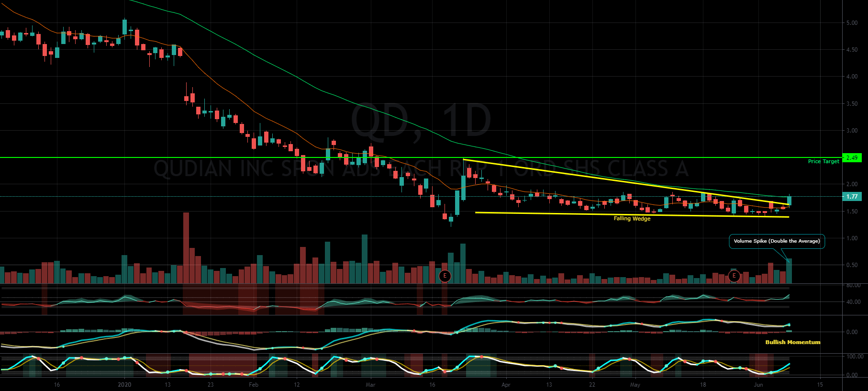The image size is (868, 391).
Task: Click the 0.50 price axis label
Action: 852,265
